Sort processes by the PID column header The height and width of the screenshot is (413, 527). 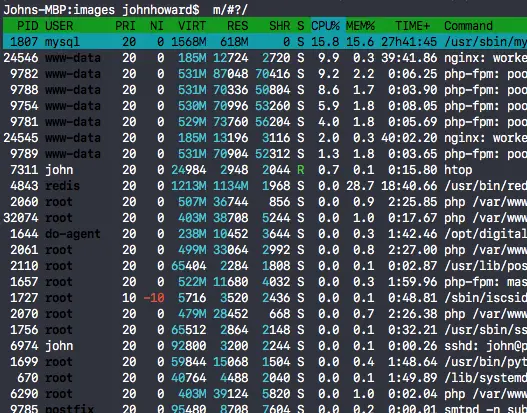click(27, 26)
